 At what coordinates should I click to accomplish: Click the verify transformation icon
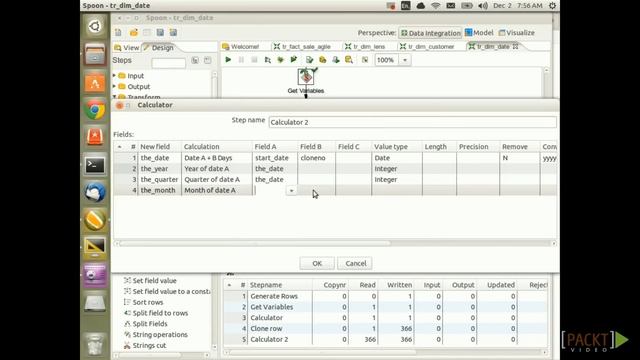pyautogui.click(x=309, y=60)
